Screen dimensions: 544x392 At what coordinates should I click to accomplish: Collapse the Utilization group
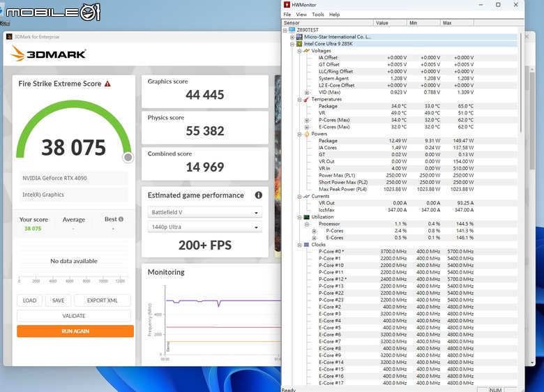[x=299, y=218]
